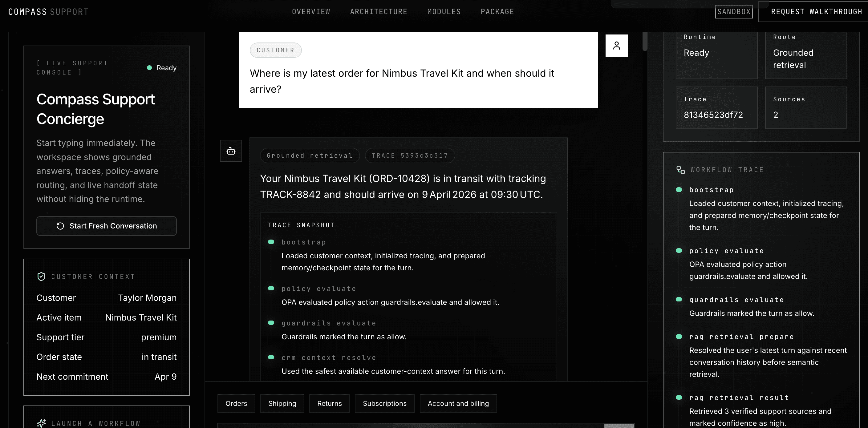Viewport: 868px width, 428px height.
Task: Select the Orders topic chip
Action: pyautogui.click(x=236, y=403)
